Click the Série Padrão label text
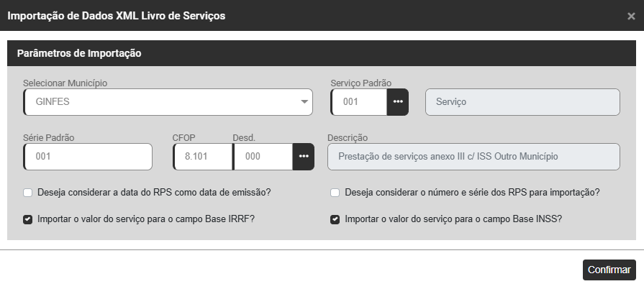The image size is (644, 289). (49, 137)
